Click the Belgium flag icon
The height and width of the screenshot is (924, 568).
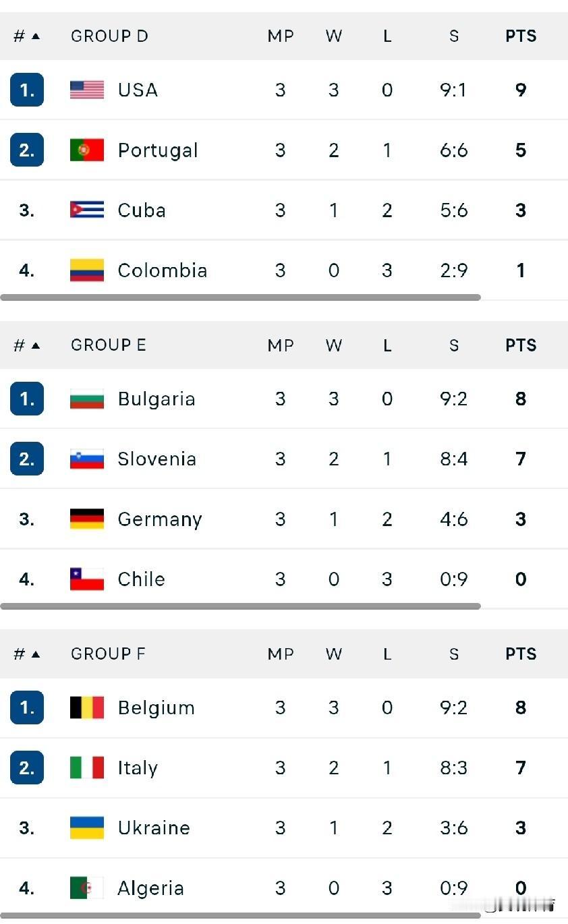(x=87, y=708)
